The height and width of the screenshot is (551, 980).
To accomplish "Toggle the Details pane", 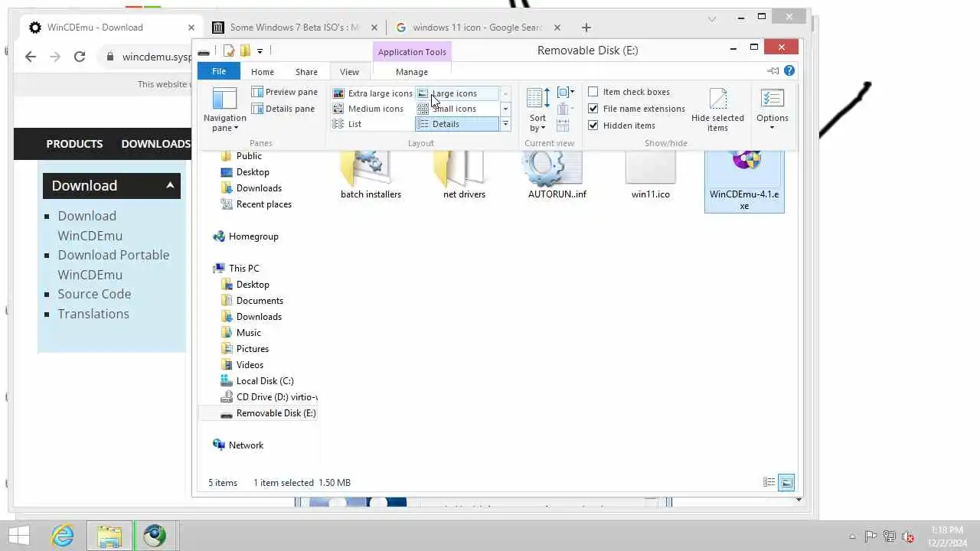I will click(283, 109).
